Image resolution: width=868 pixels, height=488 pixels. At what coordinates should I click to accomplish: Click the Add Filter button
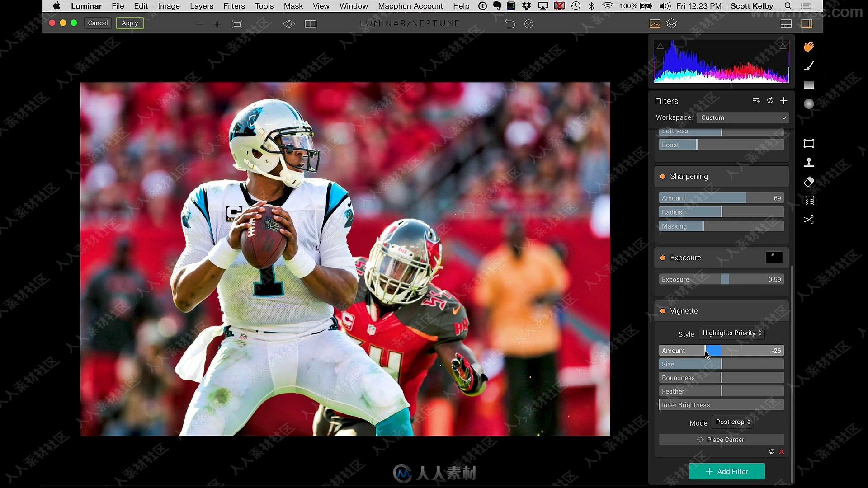(726, 471)
